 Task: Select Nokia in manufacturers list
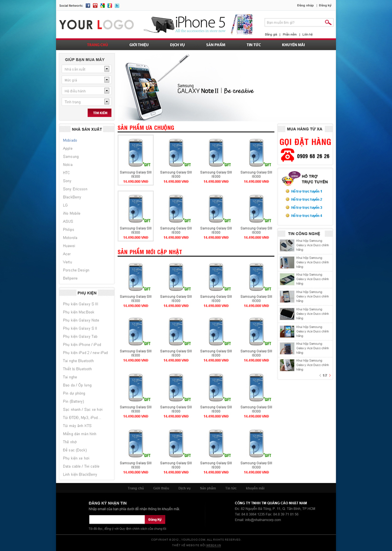click(68, 165)
